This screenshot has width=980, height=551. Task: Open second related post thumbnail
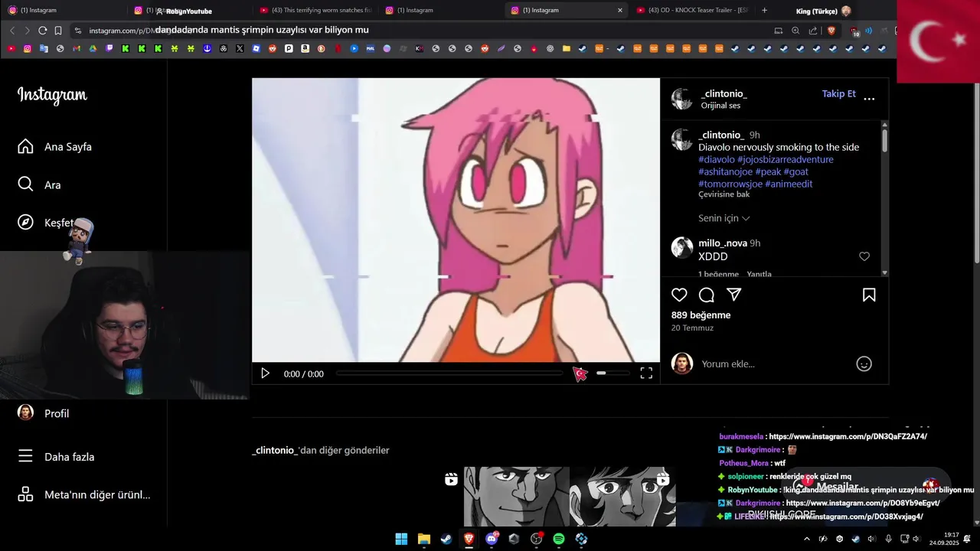point(622,497)
